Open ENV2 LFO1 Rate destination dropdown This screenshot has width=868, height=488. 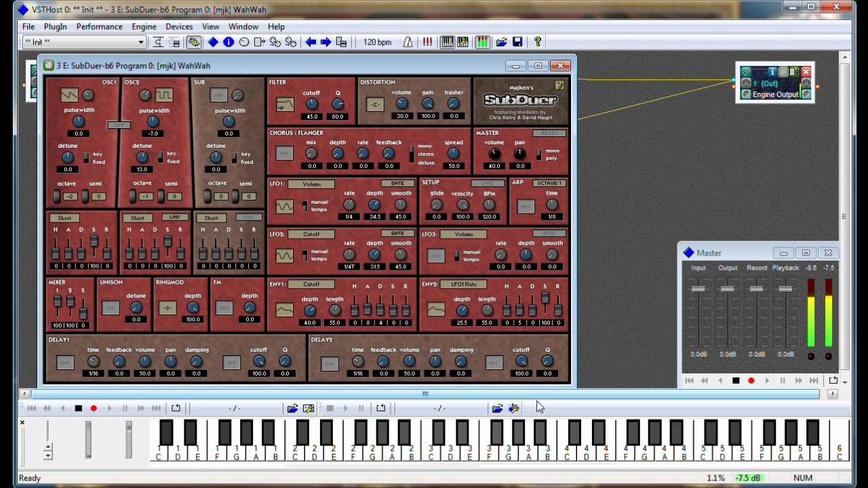pyautogui.click(x=463, y=285)
